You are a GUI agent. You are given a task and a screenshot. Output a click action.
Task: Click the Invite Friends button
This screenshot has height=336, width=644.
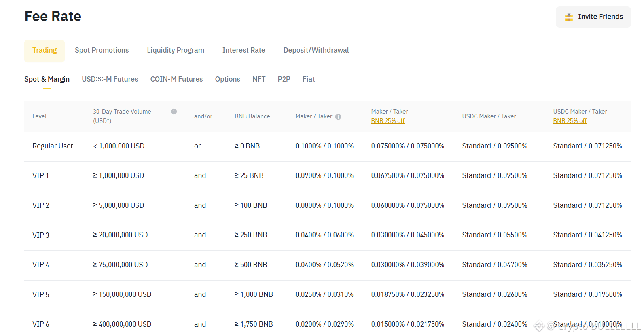tap(593, 17)
